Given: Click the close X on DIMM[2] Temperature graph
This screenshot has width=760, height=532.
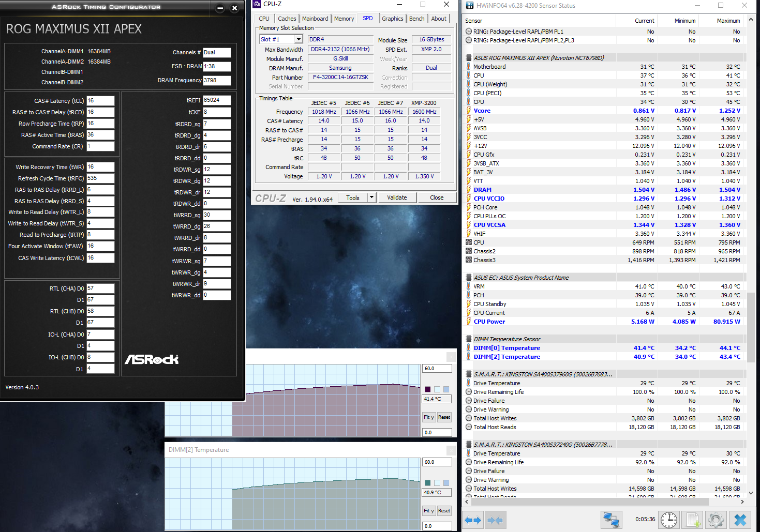Looking at the screenshot, I should tap(452, 450).
